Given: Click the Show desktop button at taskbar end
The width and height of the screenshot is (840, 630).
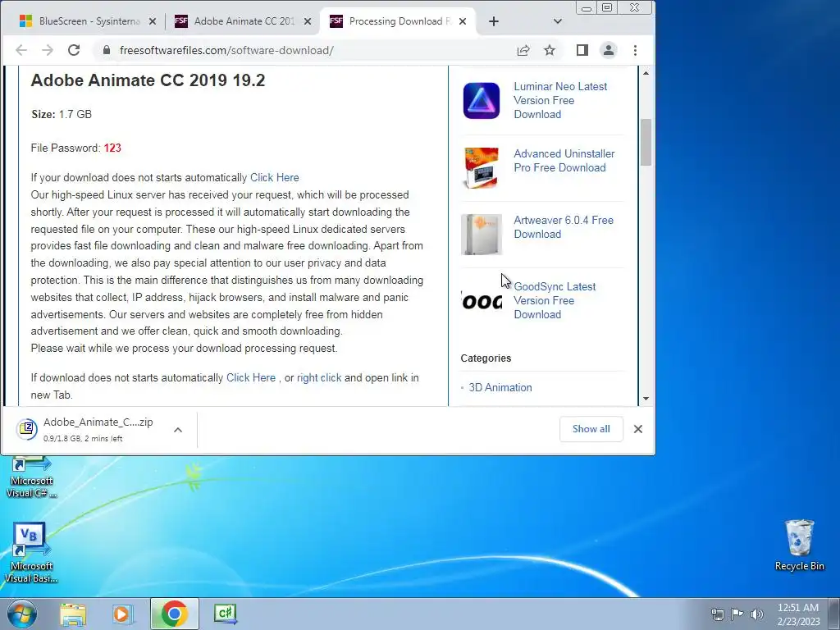Looking at the screenshot, I should (834, 614).
